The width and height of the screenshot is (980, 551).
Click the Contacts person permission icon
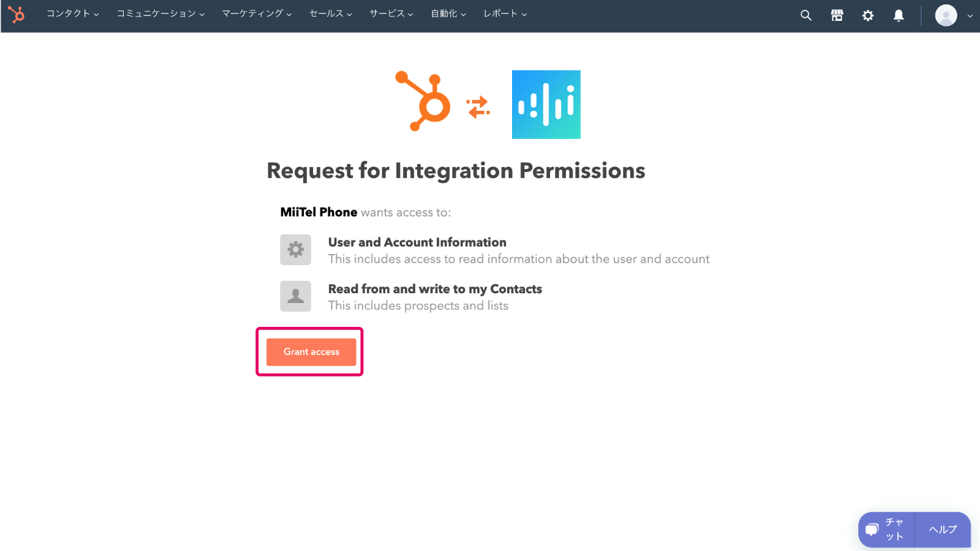pos(296,296)
